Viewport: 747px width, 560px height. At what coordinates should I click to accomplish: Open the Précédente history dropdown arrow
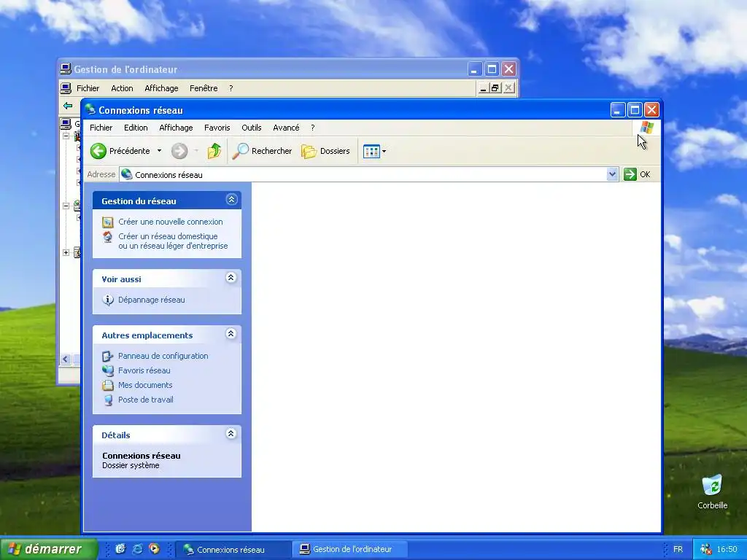(x=159, y=151)
